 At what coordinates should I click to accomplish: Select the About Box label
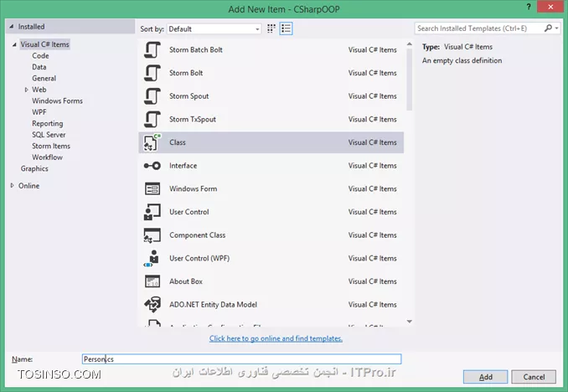coord(186,281)
